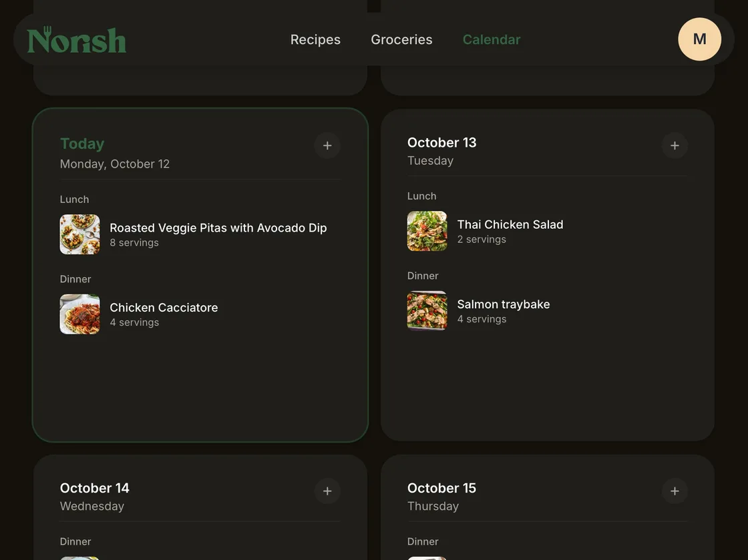Add a meal to October 15 Thursday
Screen dimensions: 748x560
coord(675,491)
